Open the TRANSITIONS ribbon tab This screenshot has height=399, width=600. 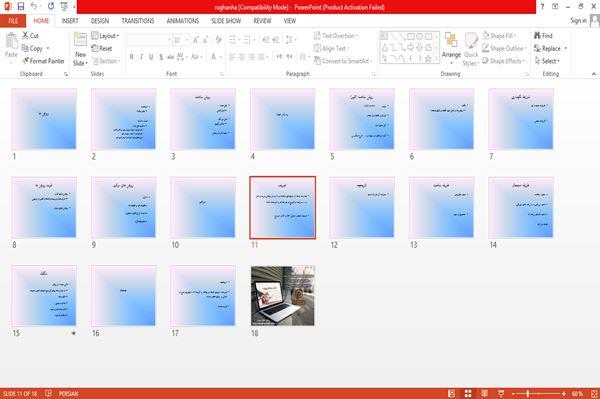click(138, 21)
